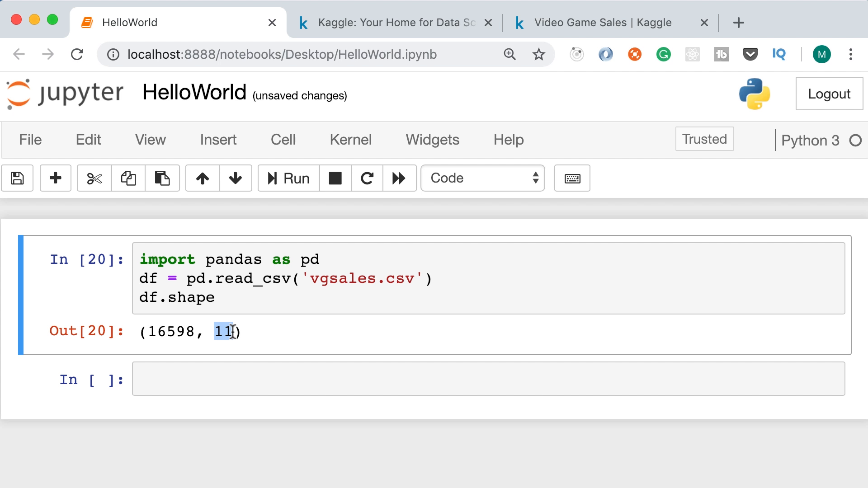
Task: Move selected cell up arrow
Action: coord(203,178)
